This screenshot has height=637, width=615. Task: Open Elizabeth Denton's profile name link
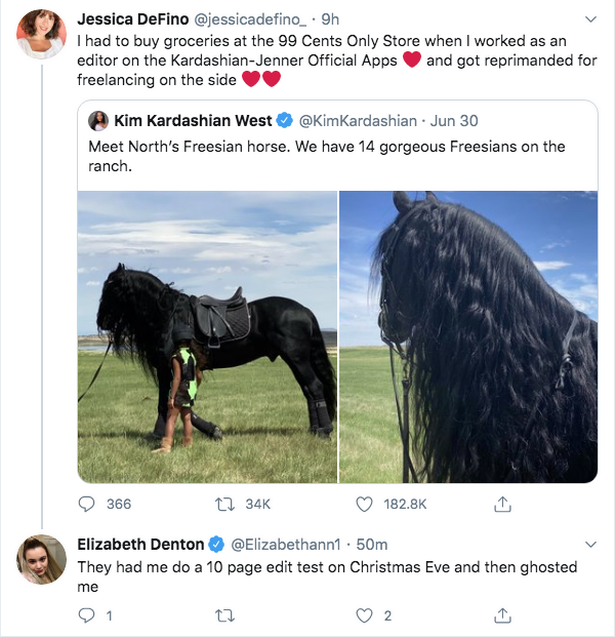(140, 544)
